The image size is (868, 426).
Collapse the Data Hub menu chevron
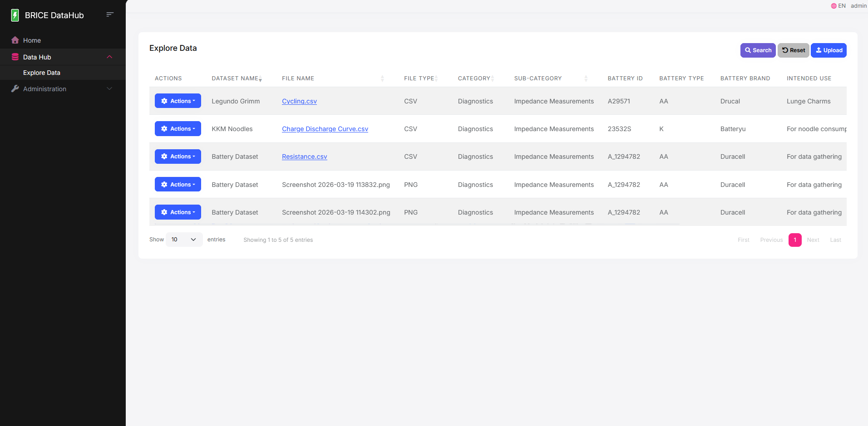pos(109,57)
